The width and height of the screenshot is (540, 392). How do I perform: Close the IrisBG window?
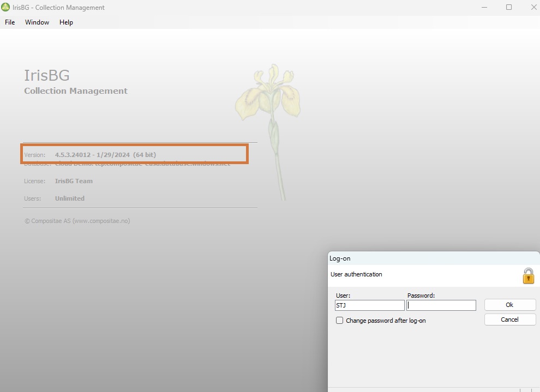pos(534,7)
